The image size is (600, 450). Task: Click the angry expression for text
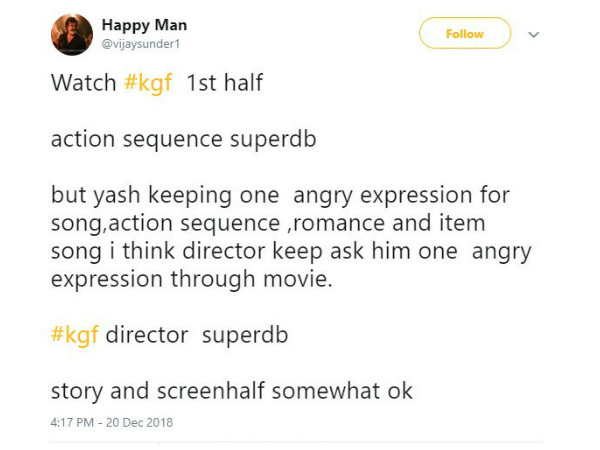coord(401,196)
